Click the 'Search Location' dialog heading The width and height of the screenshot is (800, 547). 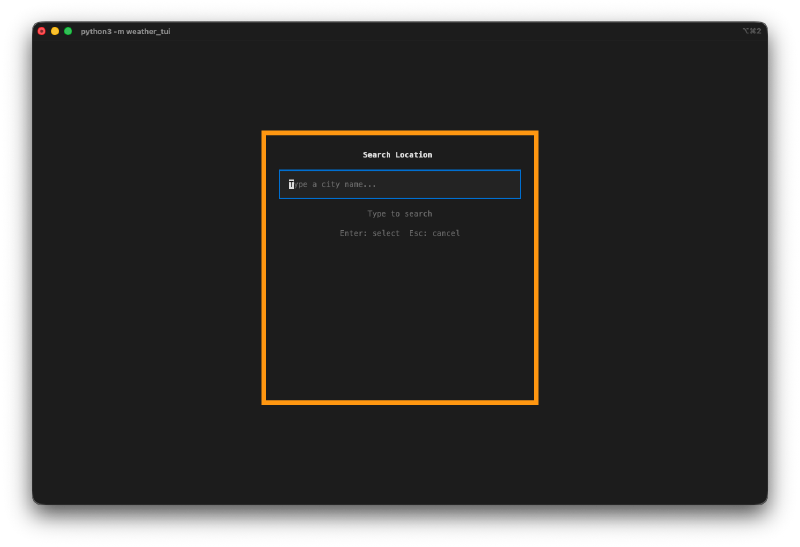(398, 155)
